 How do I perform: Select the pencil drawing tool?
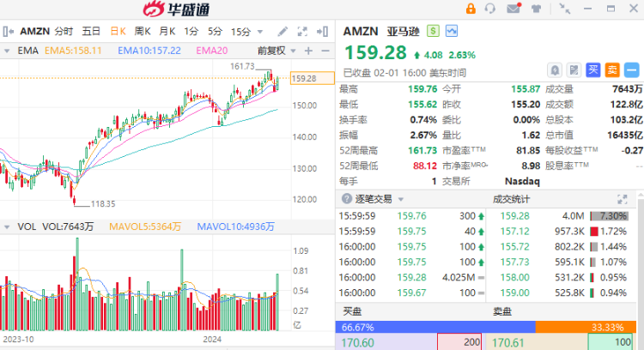click(283, 31)
